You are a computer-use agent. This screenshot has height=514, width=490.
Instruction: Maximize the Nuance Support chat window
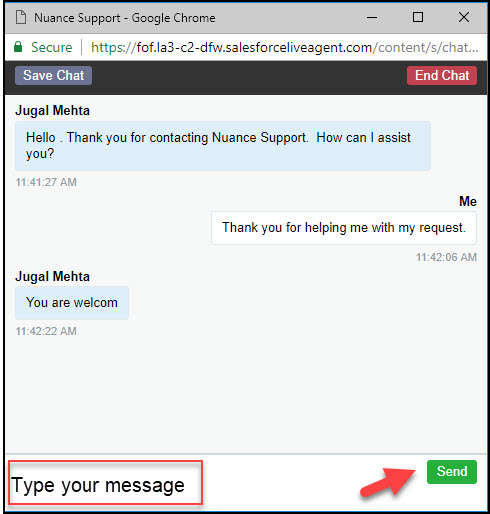pyautogui.click(x=418, y=17)
